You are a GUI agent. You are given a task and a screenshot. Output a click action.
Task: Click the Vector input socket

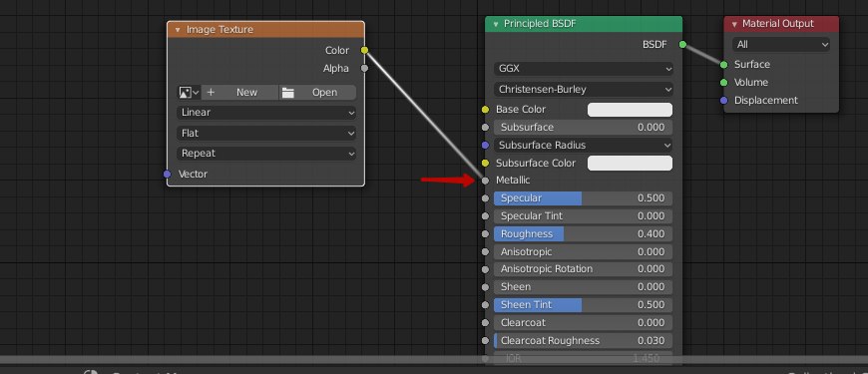168,175
